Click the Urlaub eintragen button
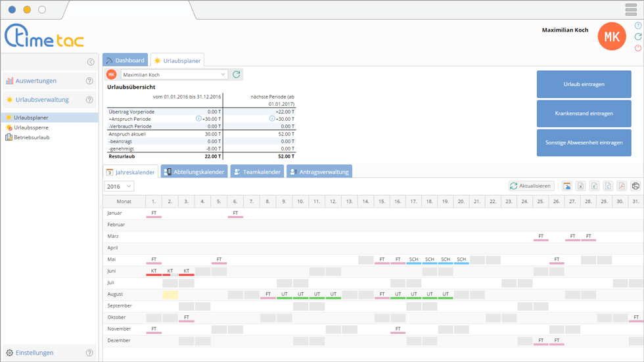The height and width of the screenshot is (362, 644). (584, 84)
